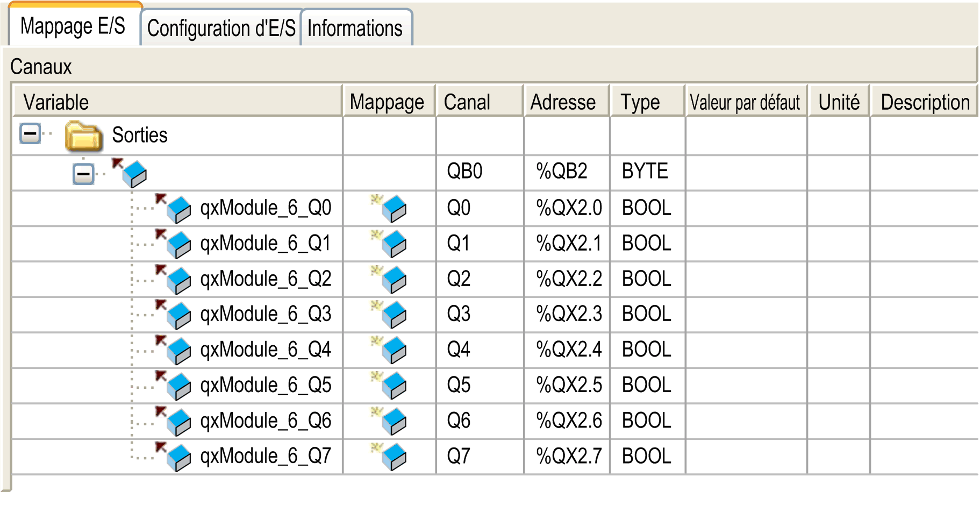Select the Mappage E/S tab
This screenshot has height=512, width=980.
(73, 26)
